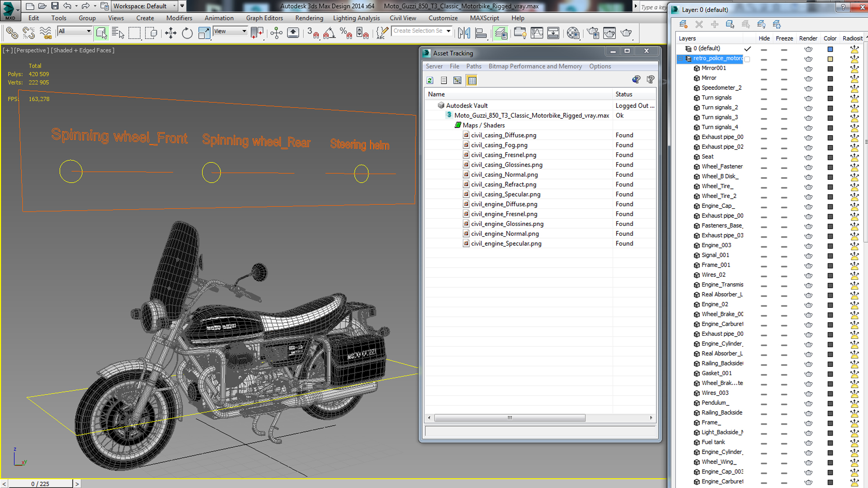
Task: Click the Status column header
Action: 634,94
